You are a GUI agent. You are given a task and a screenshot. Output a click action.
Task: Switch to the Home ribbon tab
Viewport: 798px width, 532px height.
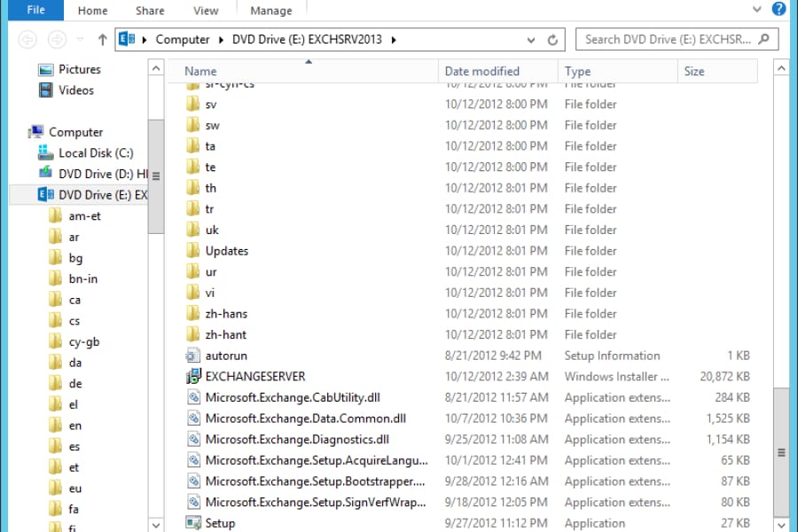92,11
